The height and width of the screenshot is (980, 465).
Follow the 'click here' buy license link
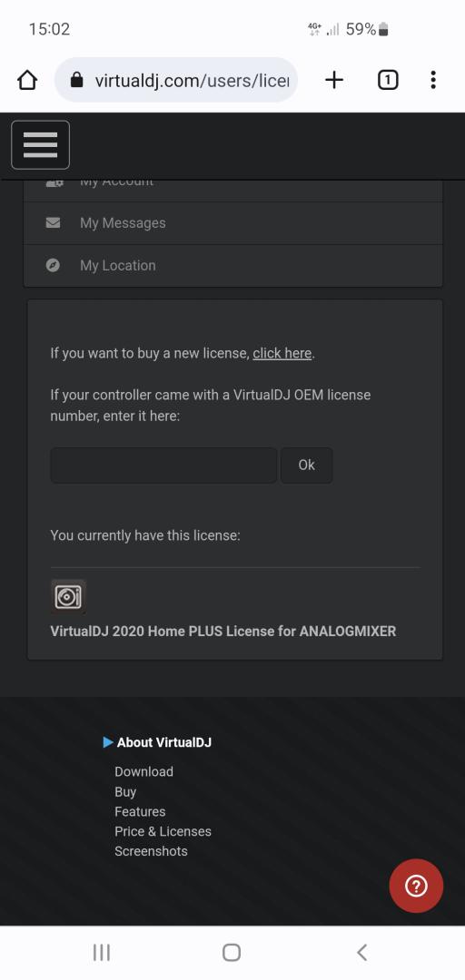pyautogui.click(x=282, y=353)
